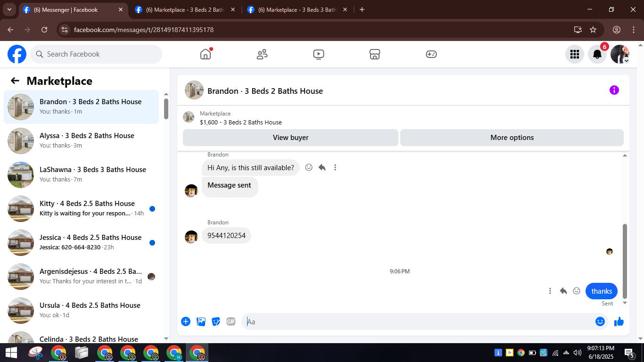Open Brandon's chat header profile
Viewport: 644px width, 362px height.
pyautogui.click(x=254, y=90)
